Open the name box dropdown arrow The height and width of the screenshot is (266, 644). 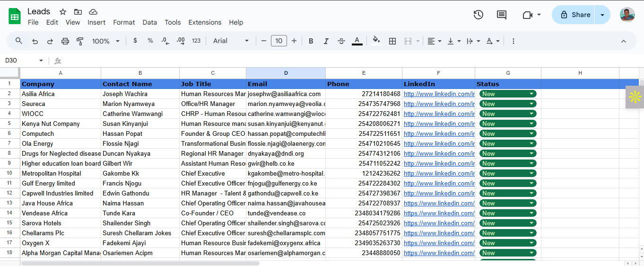pyautogui.click(x=41, y=61)
